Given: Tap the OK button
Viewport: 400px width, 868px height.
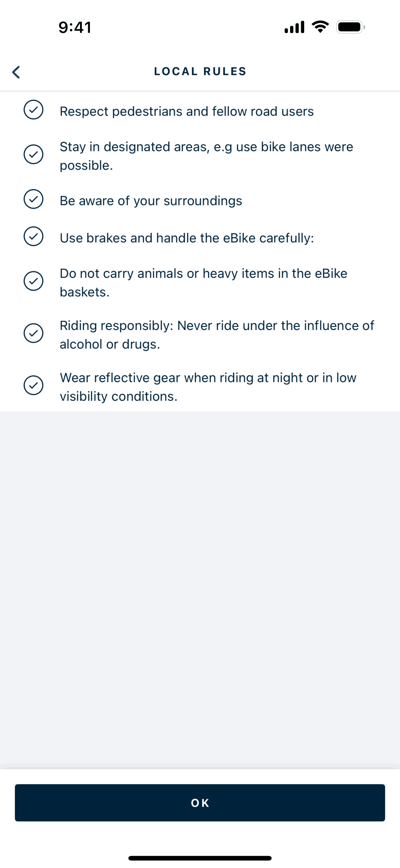Looking at the screenshot, I should click(200, 802).
